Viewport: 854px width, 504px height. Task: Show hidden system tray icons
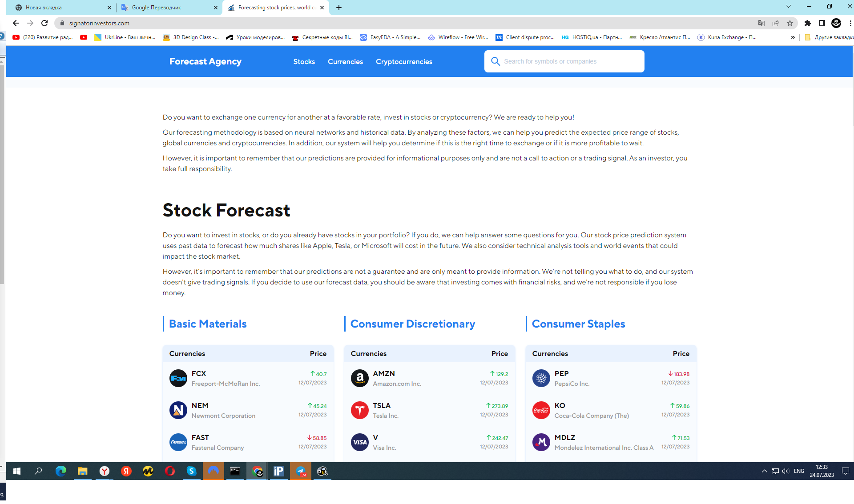764,471
